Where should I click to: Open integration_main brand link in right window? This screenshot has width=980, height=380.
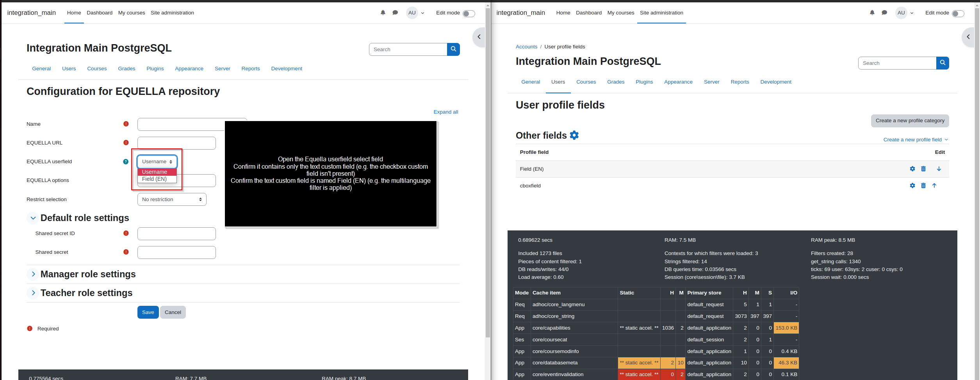point(520,13)
